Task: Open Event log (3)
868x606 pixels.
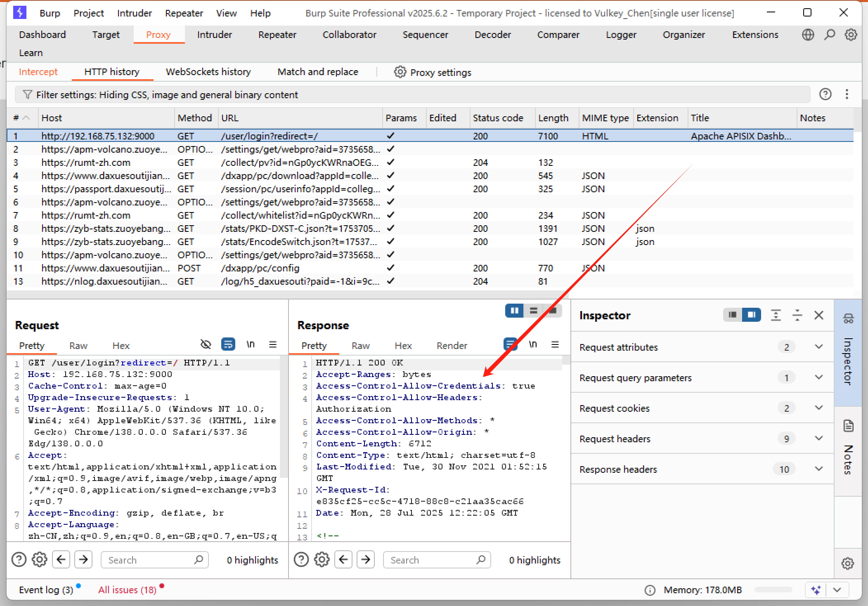Action: click(x=46, y=590)
